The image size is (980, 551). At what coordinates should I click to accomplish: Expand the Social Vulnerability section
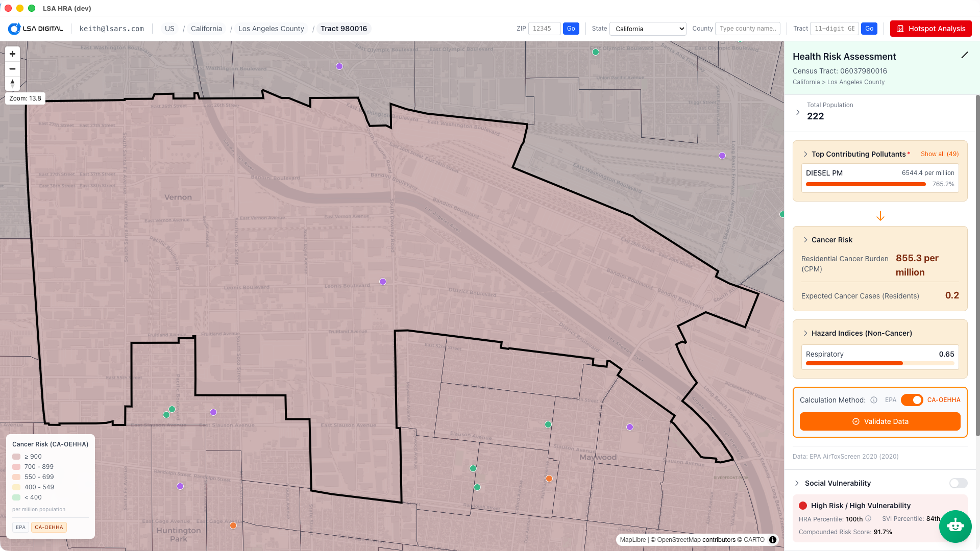pos(797,483)
